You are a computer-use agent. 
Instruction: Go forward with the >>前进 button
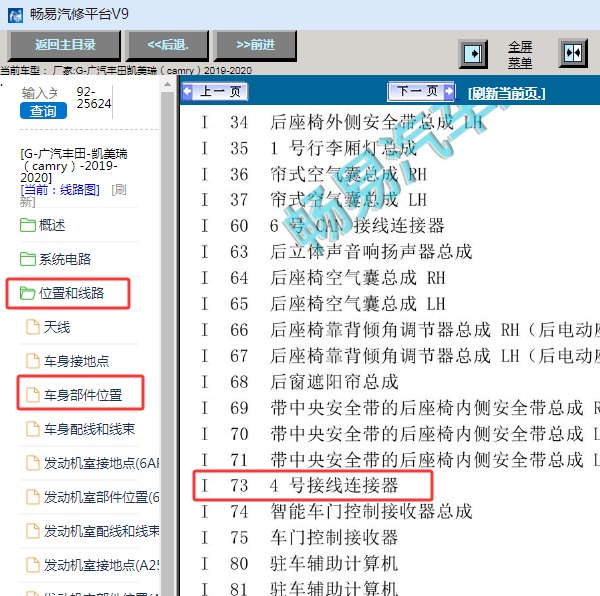click(255, 45)
